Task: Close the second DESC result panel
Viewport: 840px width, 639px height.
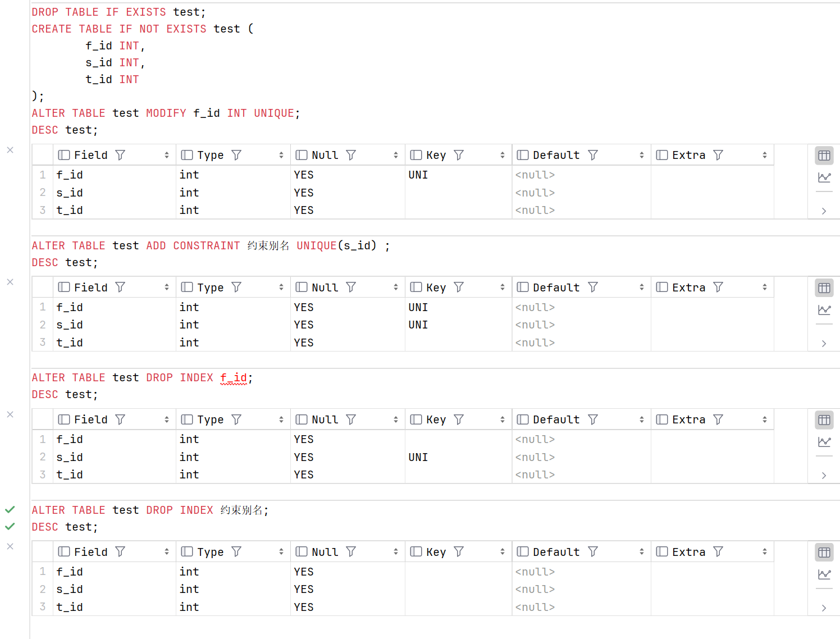Action: pos(10,282)
